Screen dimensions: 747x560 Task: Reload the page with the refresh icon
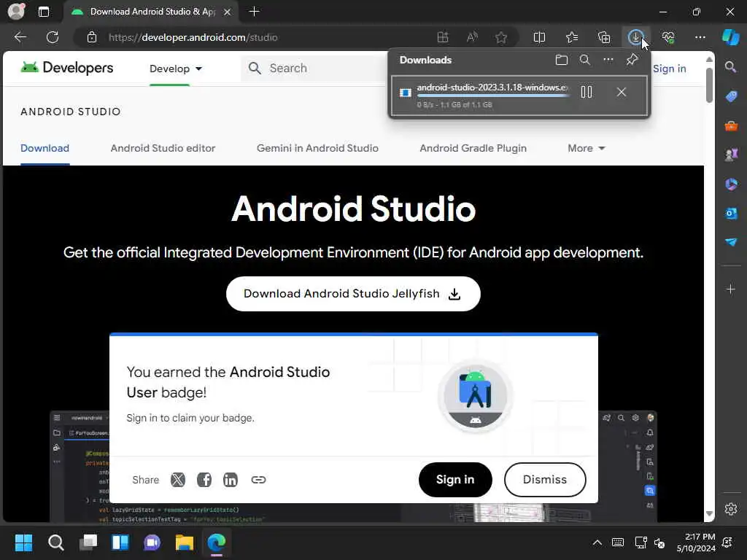pos(53,37)
